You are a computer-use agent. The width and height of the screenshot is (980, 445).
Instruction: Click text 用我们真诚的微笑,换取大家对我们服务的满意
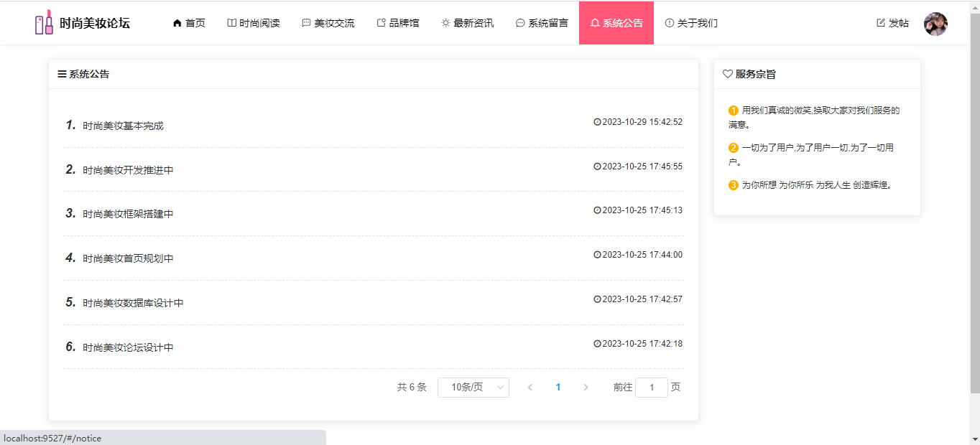pos(814,117)
